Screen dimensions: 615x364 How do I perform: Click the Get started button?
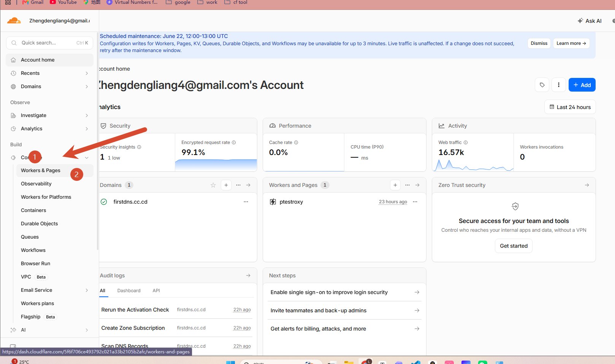[514, 246]
